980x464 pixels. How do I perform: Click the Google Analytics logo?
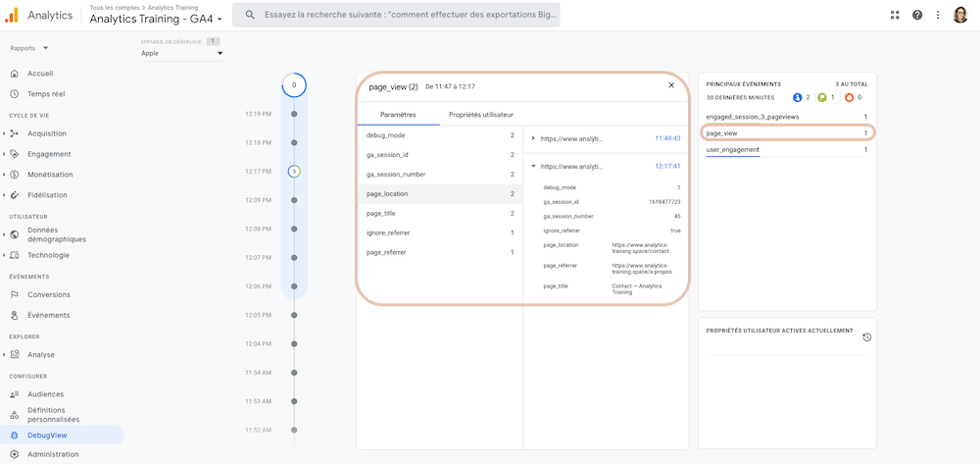[12, 15]
